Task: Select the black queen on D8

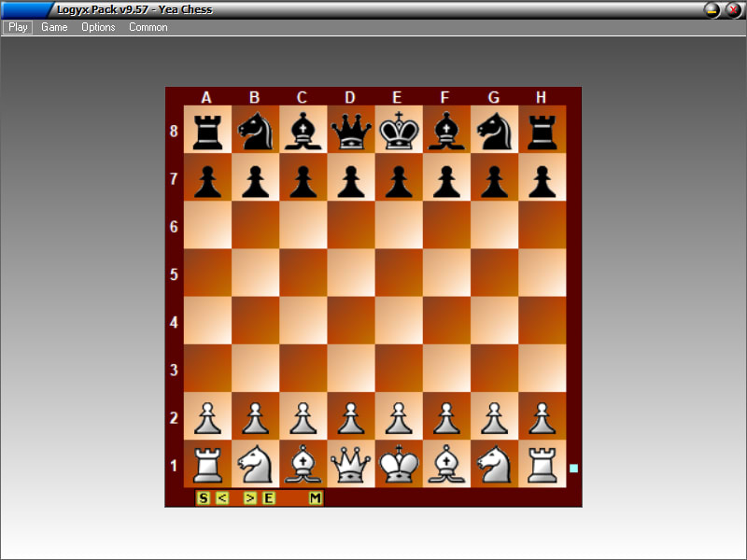Action: 351,130
